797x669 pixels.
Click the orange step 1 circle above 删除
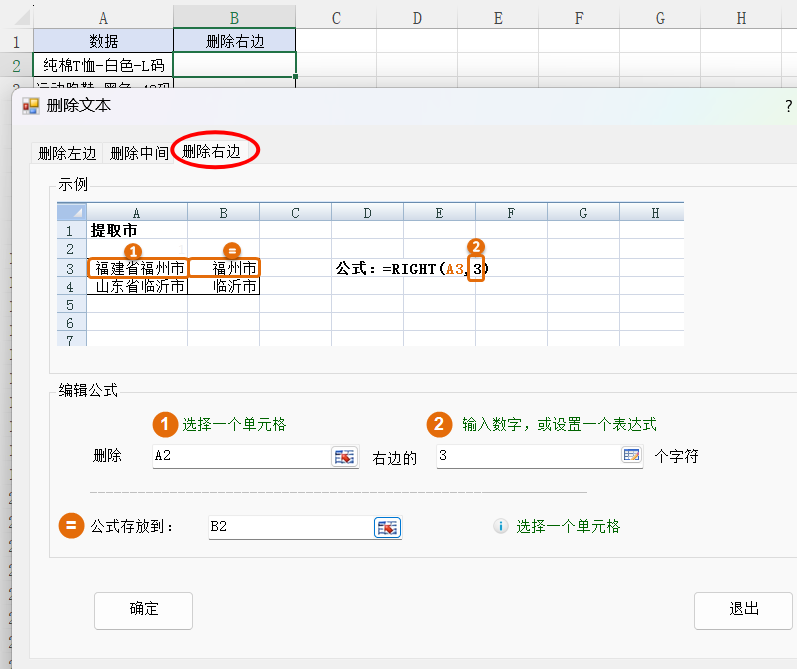click(164, 424)
